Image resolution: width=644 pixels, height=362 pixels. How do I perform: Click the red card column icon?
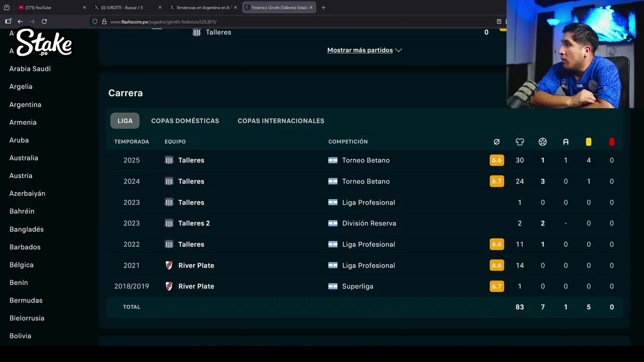[x=612, y=142]
